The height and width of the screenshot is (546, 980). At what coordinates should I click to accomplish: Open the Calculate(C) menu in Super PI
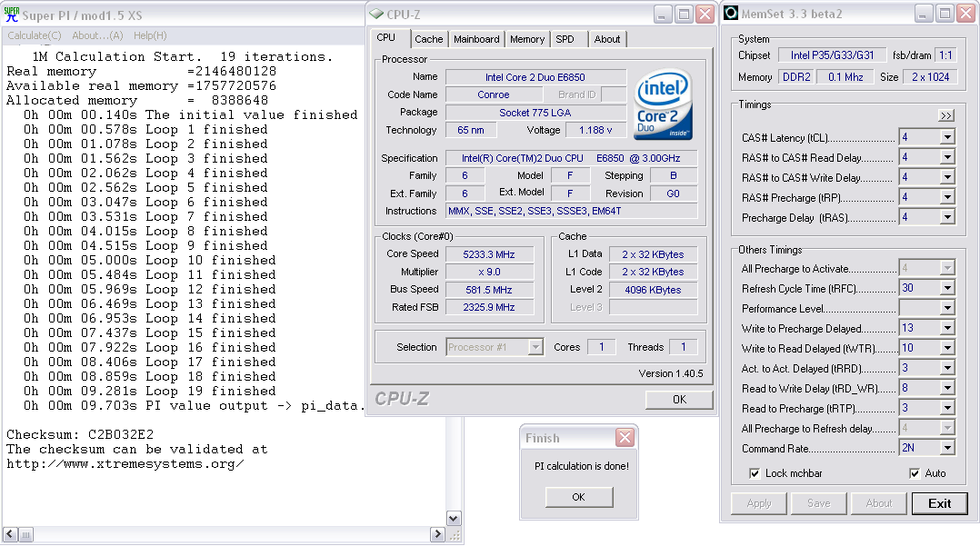(x=35, y=35)
